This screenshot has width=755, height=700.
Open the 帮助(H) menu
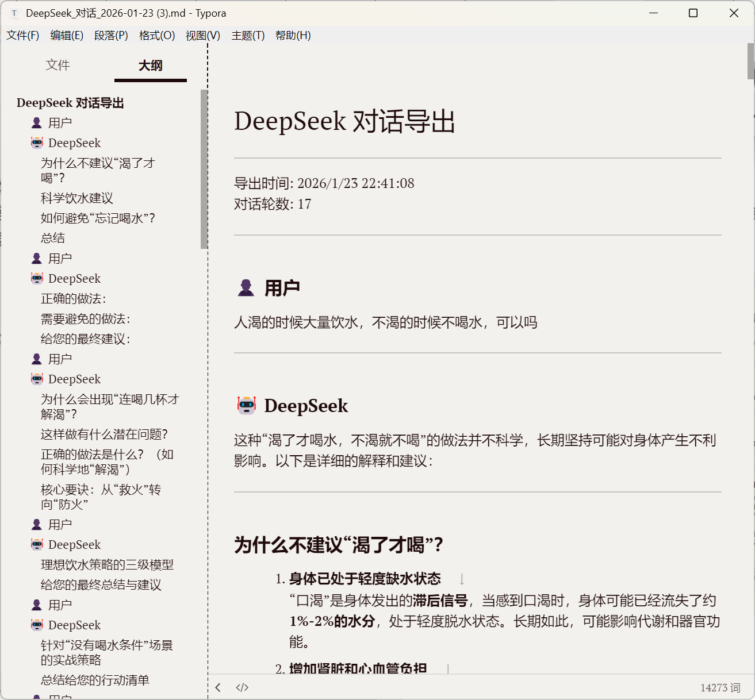click(x=293, y=36)
